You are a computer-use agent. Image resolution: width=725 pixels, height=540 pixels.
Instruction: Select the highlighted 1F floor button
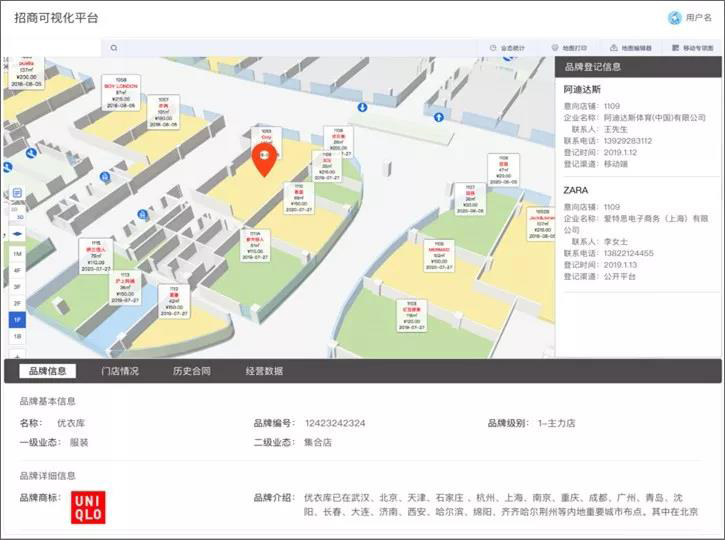click(17, 319)
